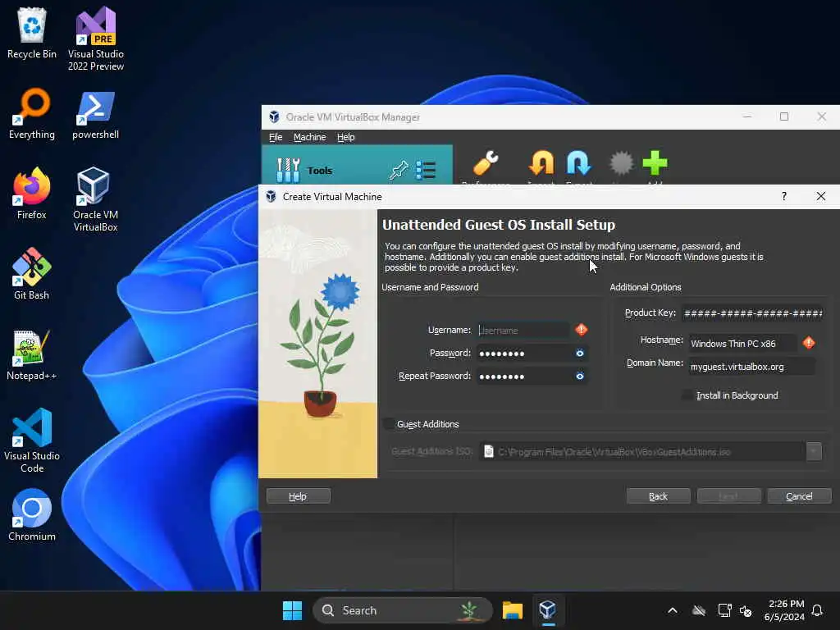840x630 pixels.
Task: Show hidden system tray icons chevron
Action: point(673,610)
